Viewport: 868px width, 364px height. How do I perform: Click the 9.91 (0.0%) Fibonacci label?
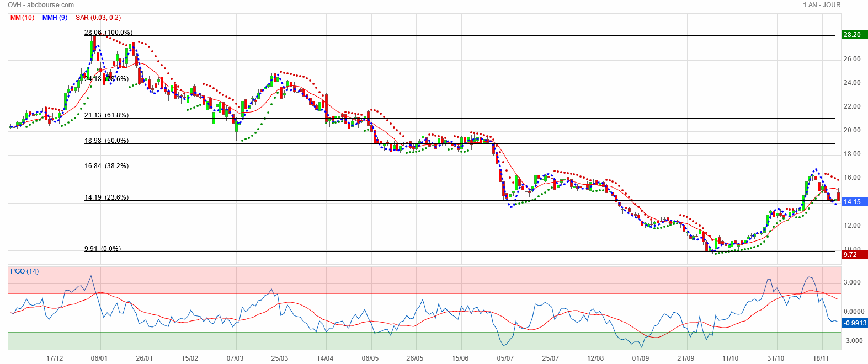103,249
